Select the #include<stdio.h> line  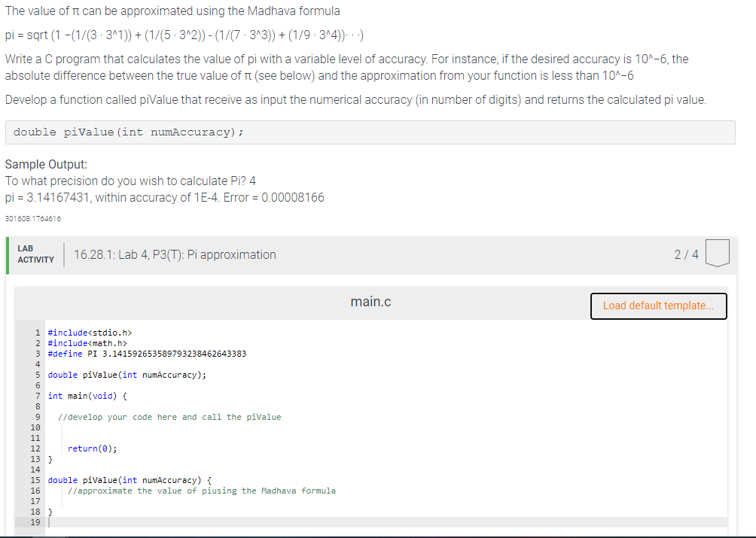pos(89,332)
